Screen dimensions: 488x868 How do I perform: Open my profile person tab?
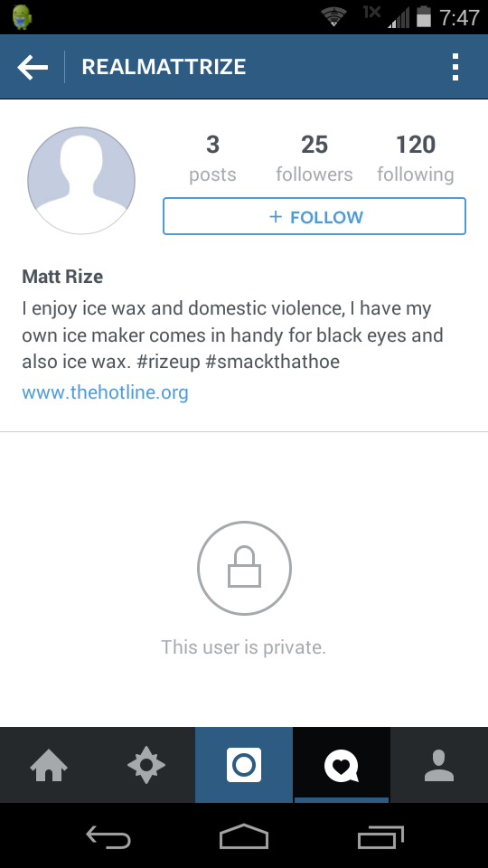[x=439, y=765]
